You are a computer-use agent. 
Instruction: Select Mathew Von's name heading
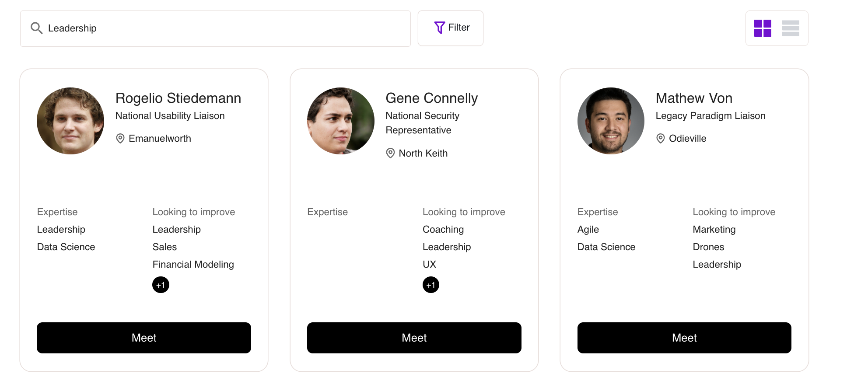point(694,98)
